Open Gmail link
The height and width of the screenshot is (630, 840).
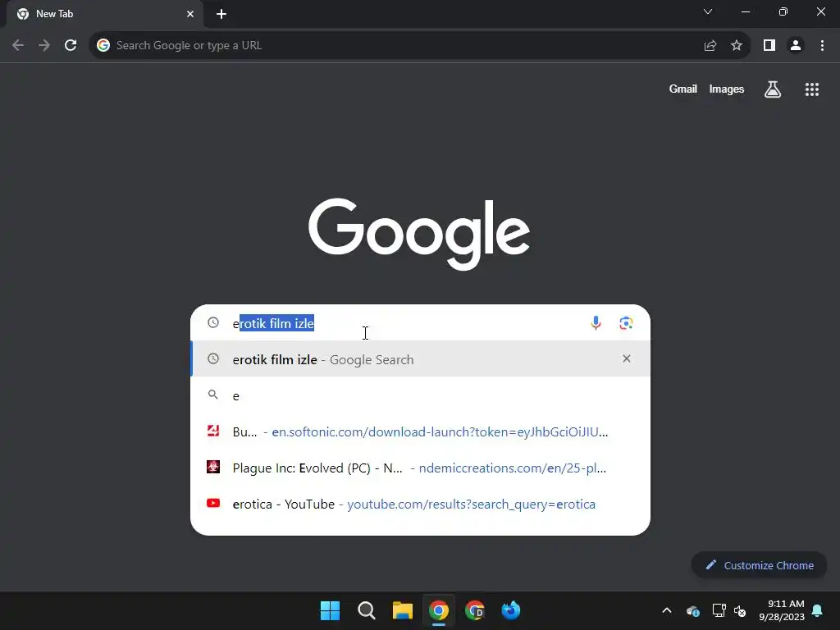coord(683,89)
